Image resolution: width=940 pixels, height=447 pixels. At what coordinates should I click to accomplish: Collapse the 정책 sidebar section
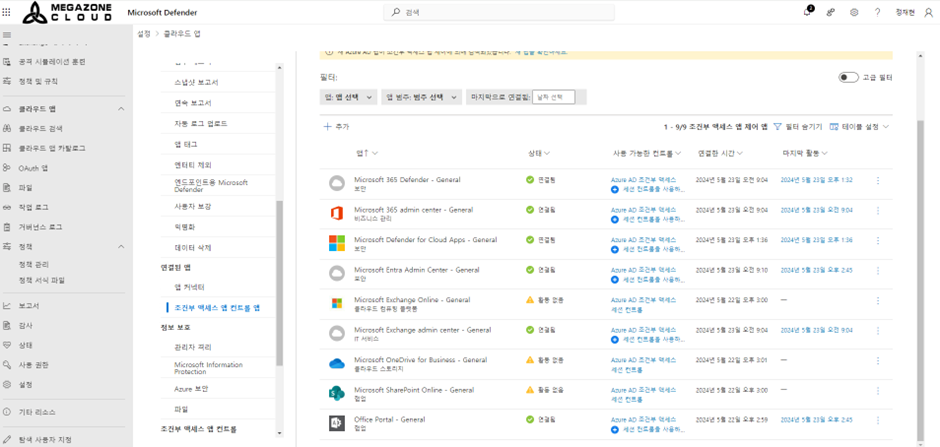pos(121,247)
